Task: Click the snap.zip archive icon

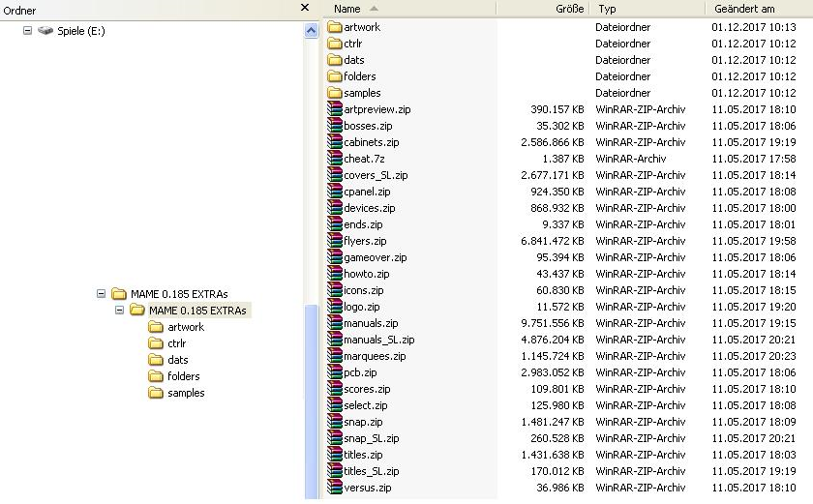Action: point(335,422)
